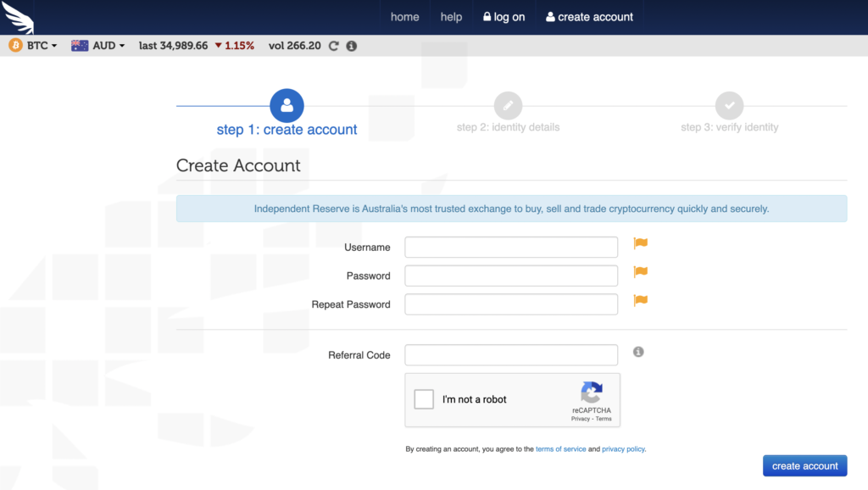This screenshot has height=490, width=868.
Task: Click the Australian flag icon
Action: [80, 46]
